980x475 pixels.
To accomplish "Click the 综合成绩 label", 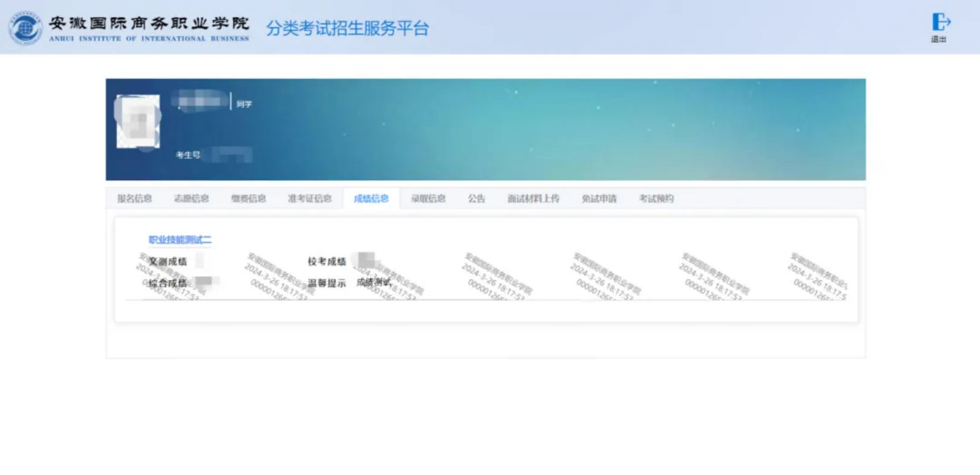I will pos(168,283).
